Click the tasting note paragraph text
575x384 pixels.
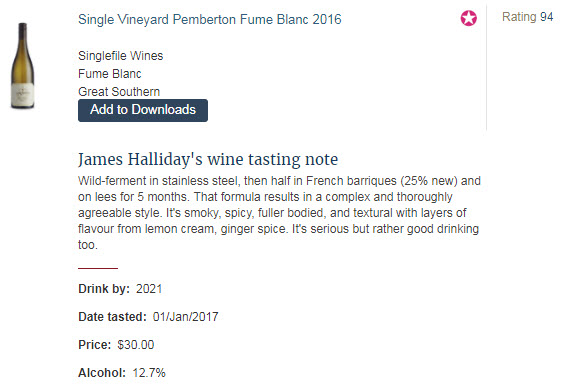coord(279,213)
